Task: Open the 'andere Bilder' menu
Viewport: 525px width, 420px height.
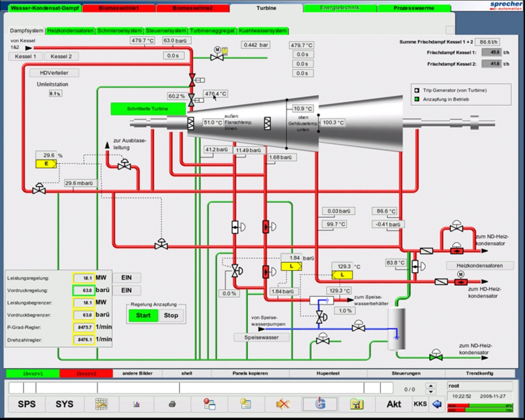Action: (137, 374)
